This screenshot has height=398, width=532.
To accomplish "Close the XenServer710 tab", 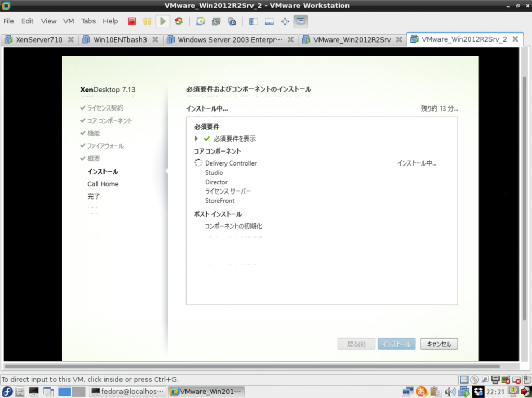I will 71,39.
